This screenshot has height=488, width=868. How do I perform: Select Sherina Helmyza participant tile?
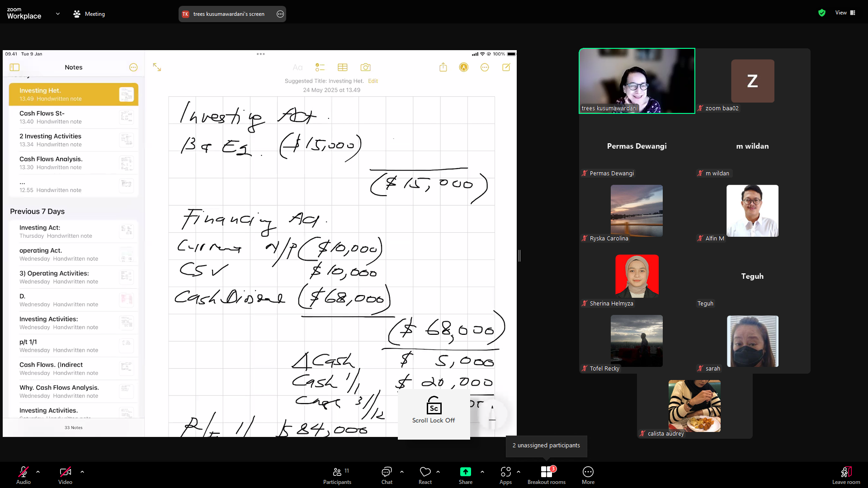[x=637, y=276]
